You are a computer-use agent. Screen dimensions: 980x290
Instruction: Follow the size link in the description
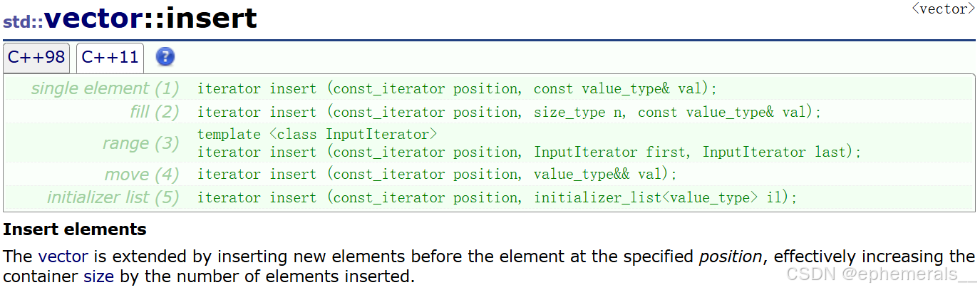point(98,276)
